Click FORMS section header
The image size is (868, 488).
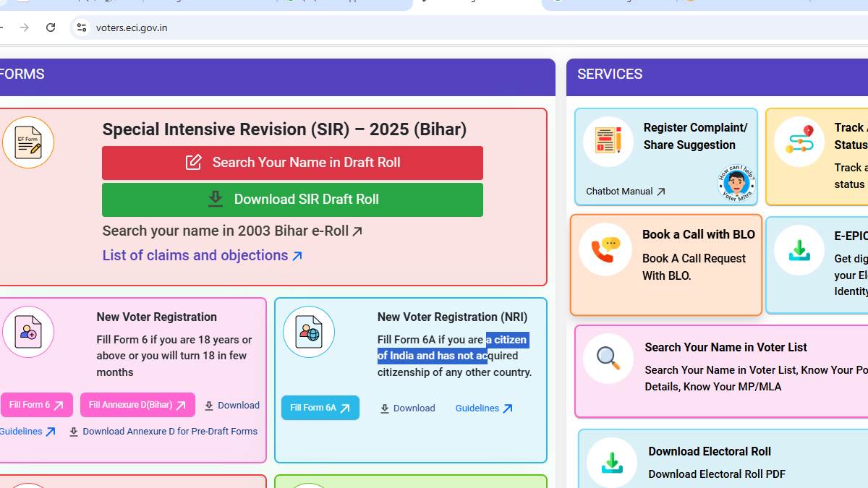click(22, 74)
